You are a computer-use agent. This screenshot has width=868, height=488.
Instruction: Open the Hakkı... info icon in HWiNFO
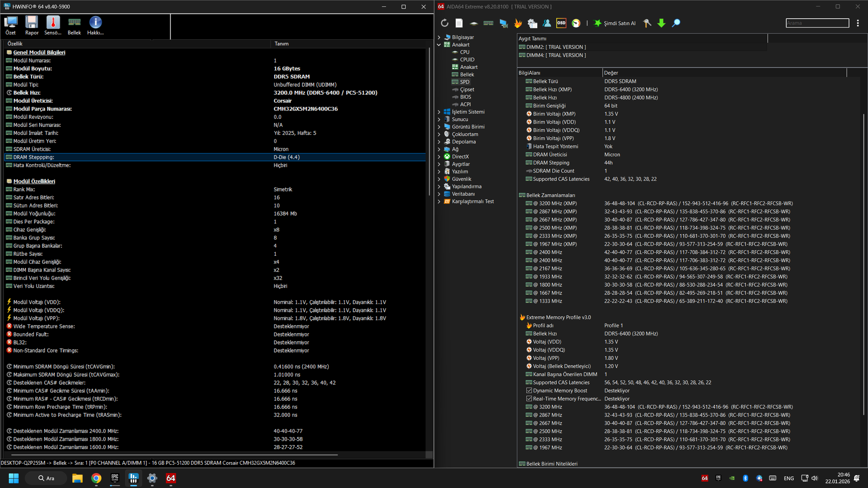[95, 26]
